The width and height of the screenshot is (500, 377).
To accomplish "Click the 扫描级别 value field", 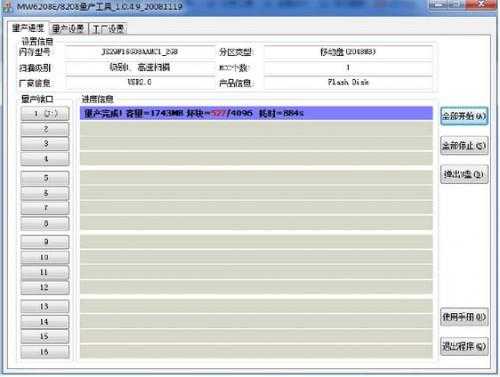I will [x=140, y=67].
